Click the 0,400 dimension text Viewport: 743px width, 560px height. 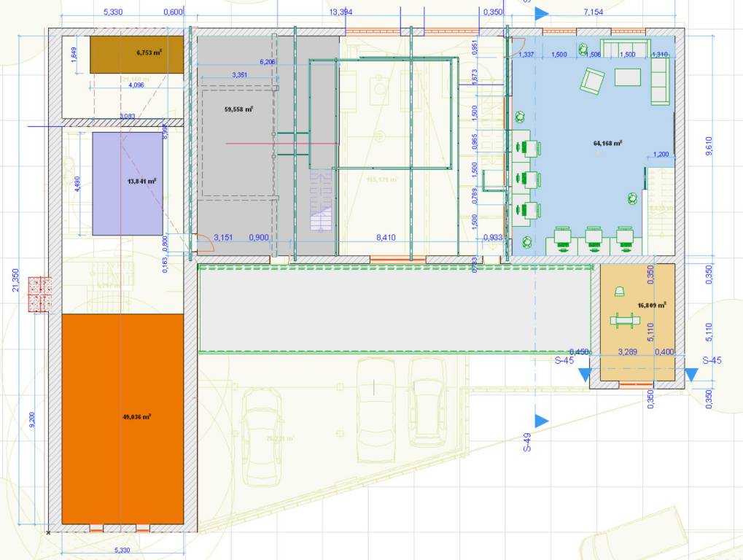pyautogui.click(x=664, y=352)
